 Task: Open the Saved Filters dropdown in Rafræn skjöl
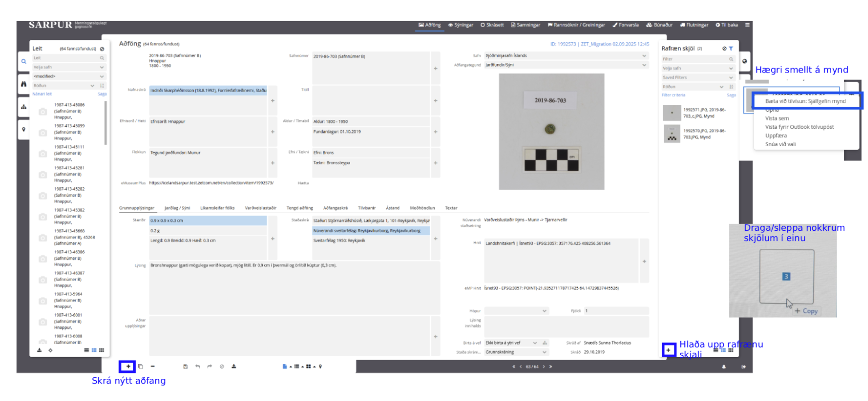698,78
